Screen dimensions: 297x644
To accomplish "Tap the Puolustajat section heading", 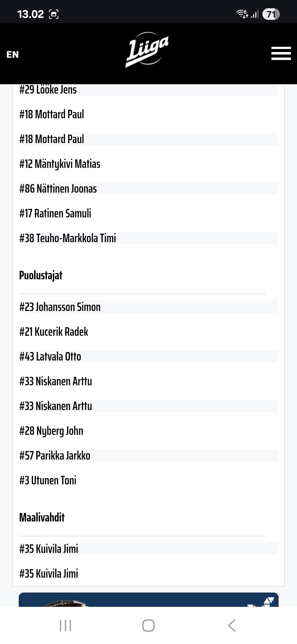I will tap(41, 275).
